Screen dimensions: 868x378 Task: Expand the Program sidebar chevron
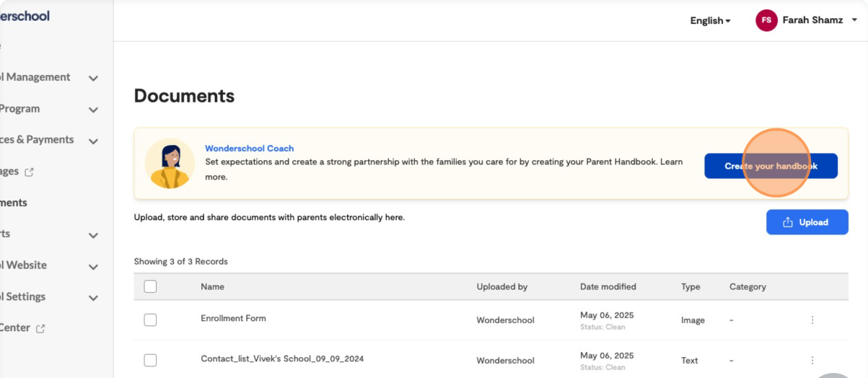click(93, 110)
